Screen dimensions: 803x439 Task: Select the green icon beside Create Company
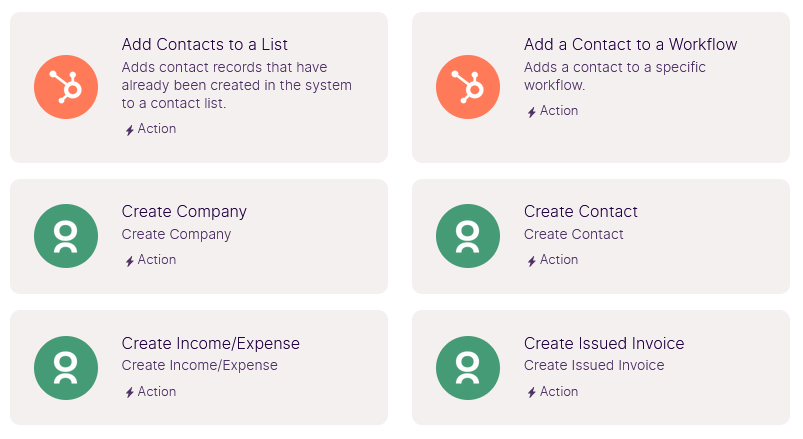(66, 236)
